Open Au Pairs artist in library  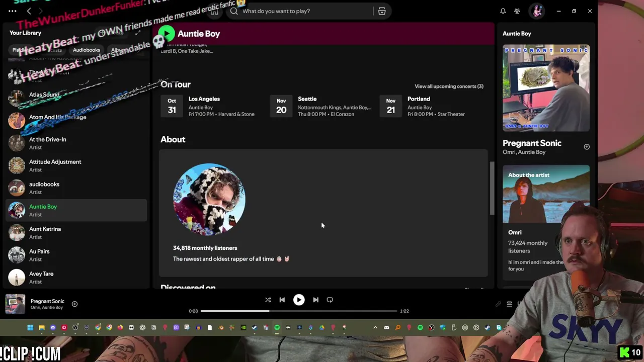[76, 255]
